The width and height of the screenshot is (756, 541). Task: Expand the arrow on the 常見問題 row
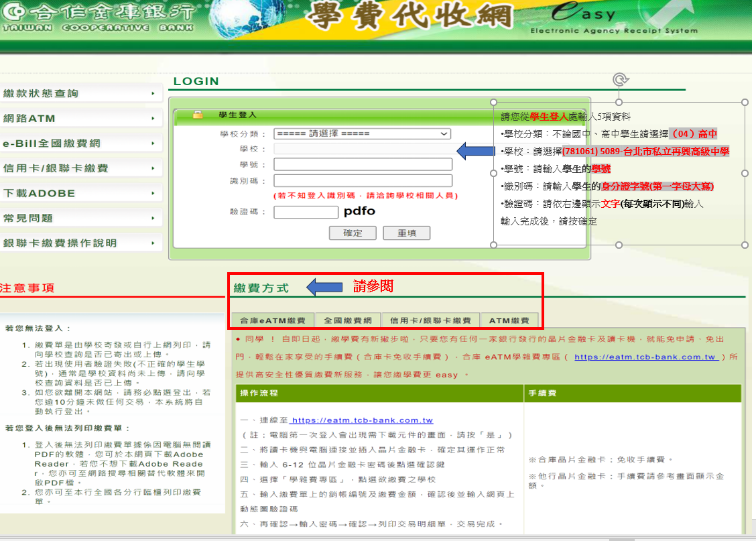[x=153, y=219]
